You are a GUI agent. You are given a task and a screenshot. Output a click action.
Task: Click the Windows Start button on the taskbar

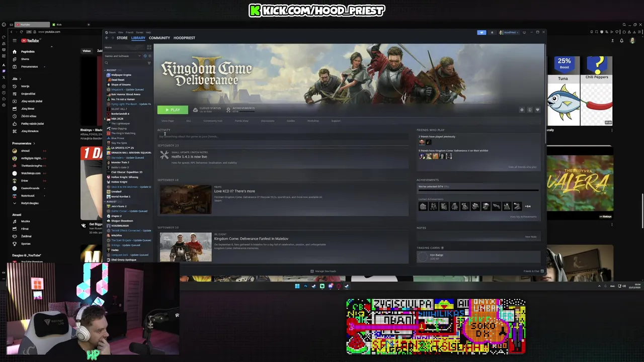pos(297,286)
